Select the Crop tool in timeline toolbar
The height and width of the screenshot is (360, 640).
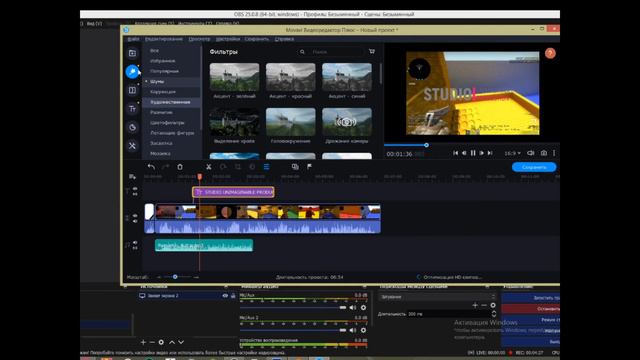tap(238, 167)
